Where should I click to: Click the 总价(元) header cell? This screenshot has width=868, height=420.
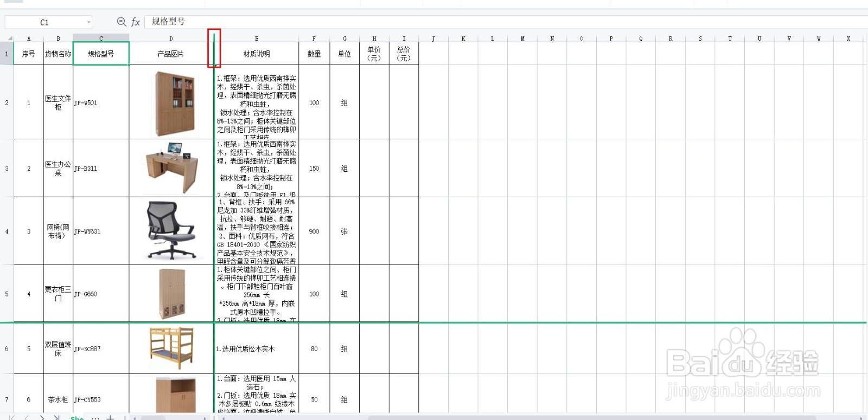pos(404,54)
